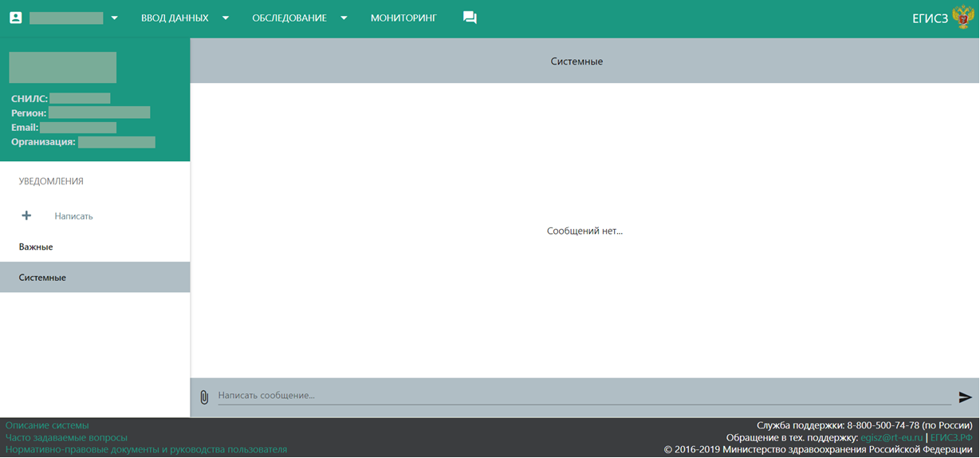Open the messages chat icon

click(x=470, y=18)
